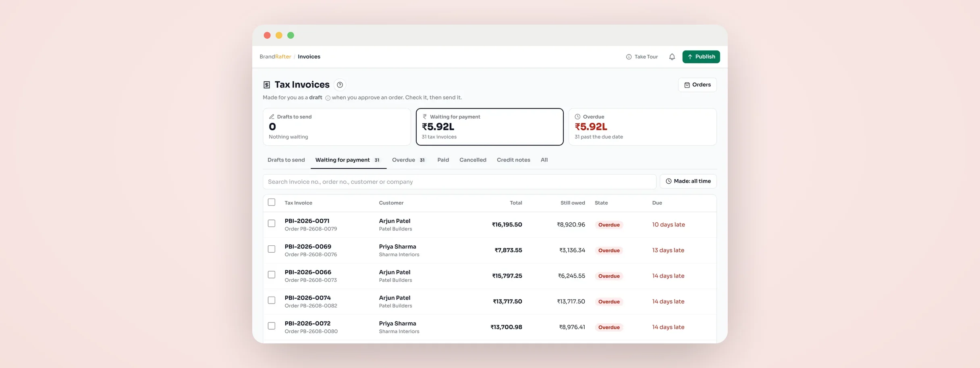Viewport: 980px width, 368px height.
Task: Switch to All tab
Action: (x=544, y=160)
